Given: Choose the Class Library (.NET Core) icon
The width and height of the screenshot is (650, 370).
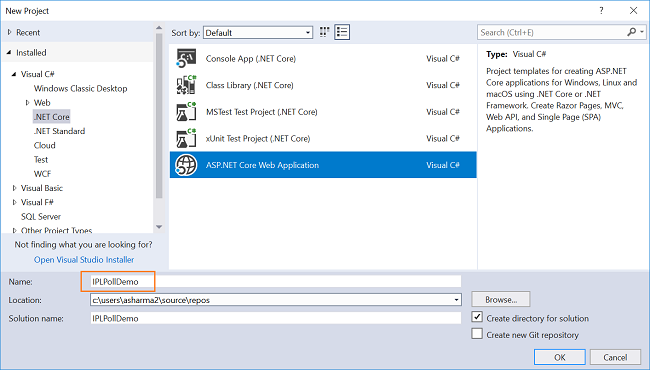Looking at the screenshot, I should tap(186, 85).
